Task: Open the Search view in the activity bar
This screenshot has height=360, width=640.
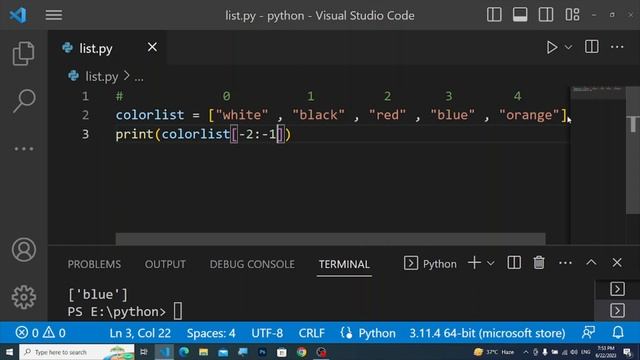Action: coord(24,100)
